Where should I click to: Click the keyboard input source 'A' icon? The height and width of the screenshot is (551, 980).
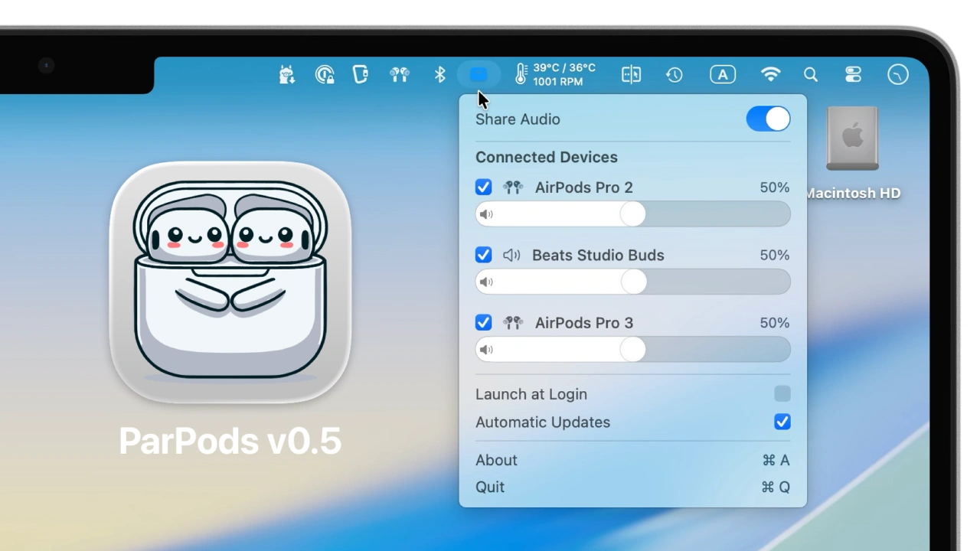pyautogui.click(x=723, y=74)
